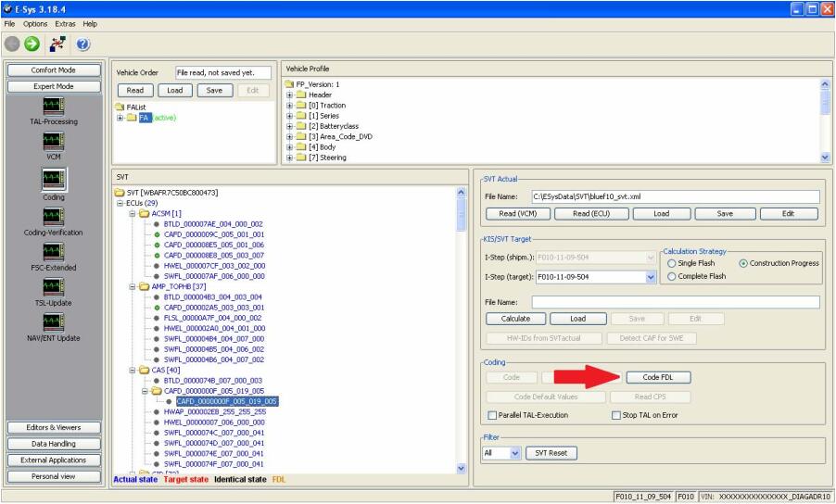Enable the Stop TAL on Error checkbox
The image size is (836, 504).
click(616, 415)
